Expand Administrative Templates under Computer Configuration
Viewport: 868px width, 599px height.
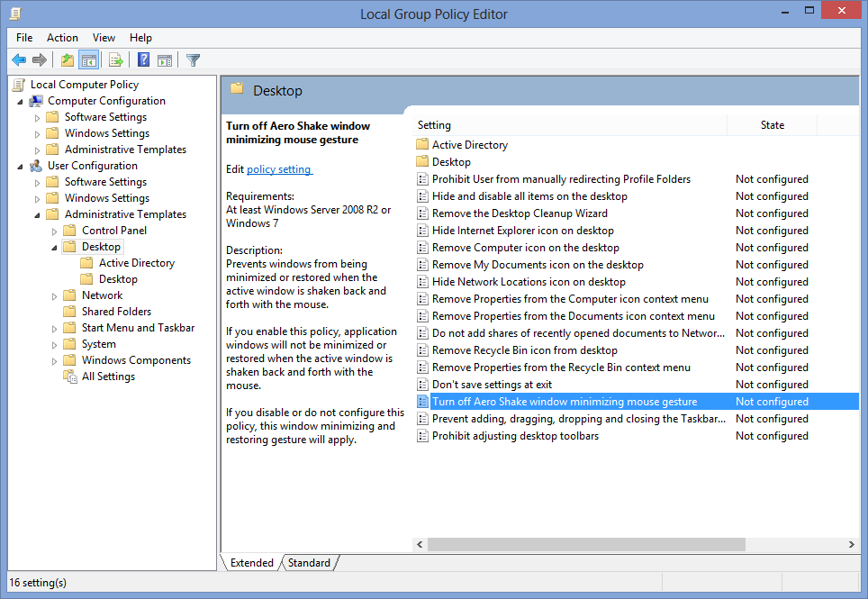(x=37, y=150)
